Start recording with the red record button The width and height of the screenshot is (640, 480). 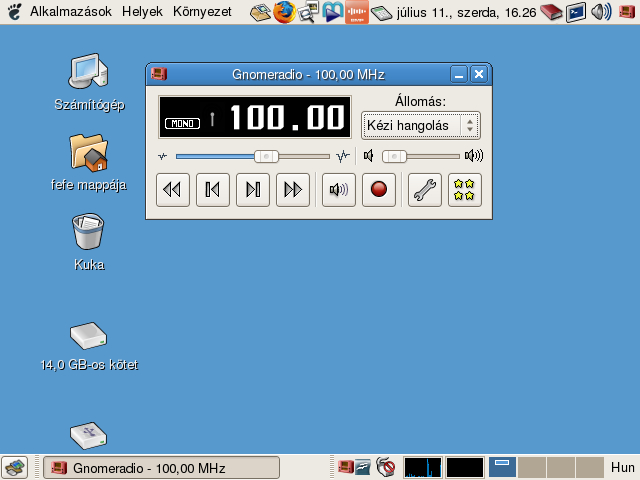tap(379, 189)
